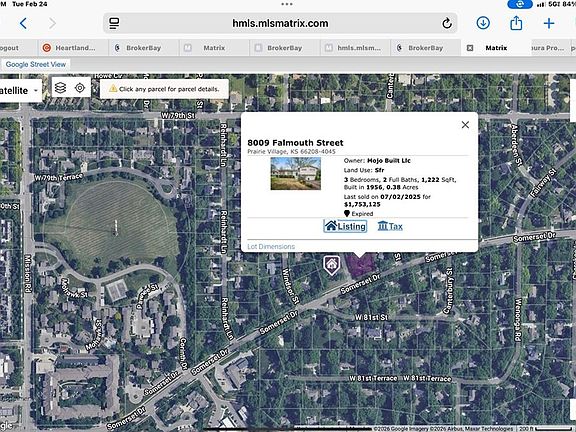Close the 8009 Falmouth Street popup
Viewport: 576px width, 432px height.
point(465,125)
